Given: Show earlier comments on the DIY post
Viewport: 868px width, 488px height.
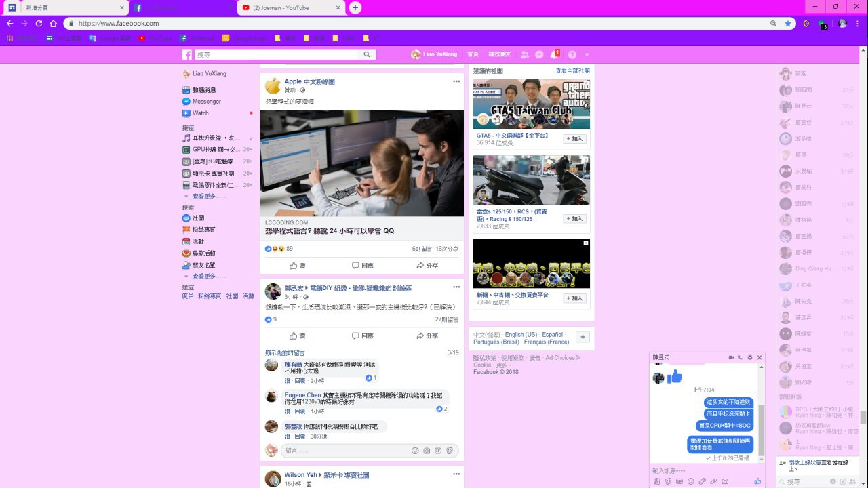Looking at the screenshot, I should click(x=285, y=353).
